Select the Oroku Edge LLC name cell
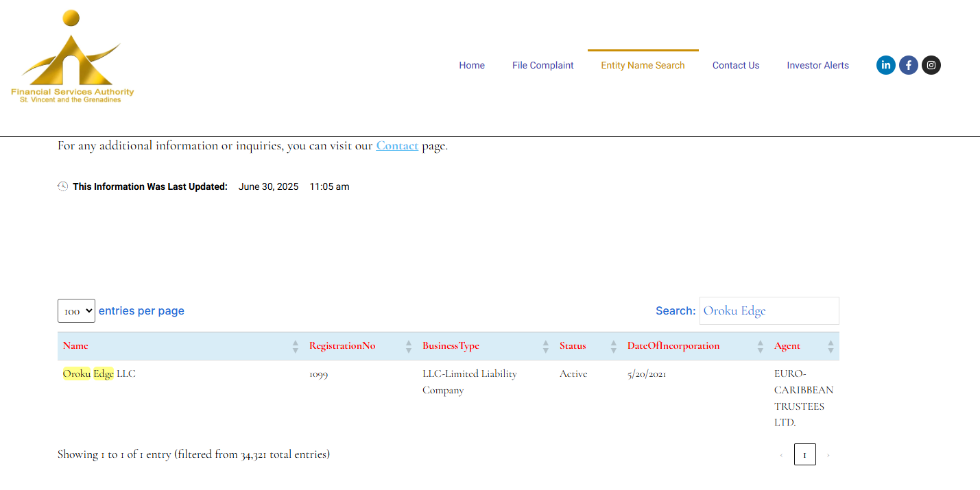This screenshot has height=490, width=980. (x=99, y=373)
